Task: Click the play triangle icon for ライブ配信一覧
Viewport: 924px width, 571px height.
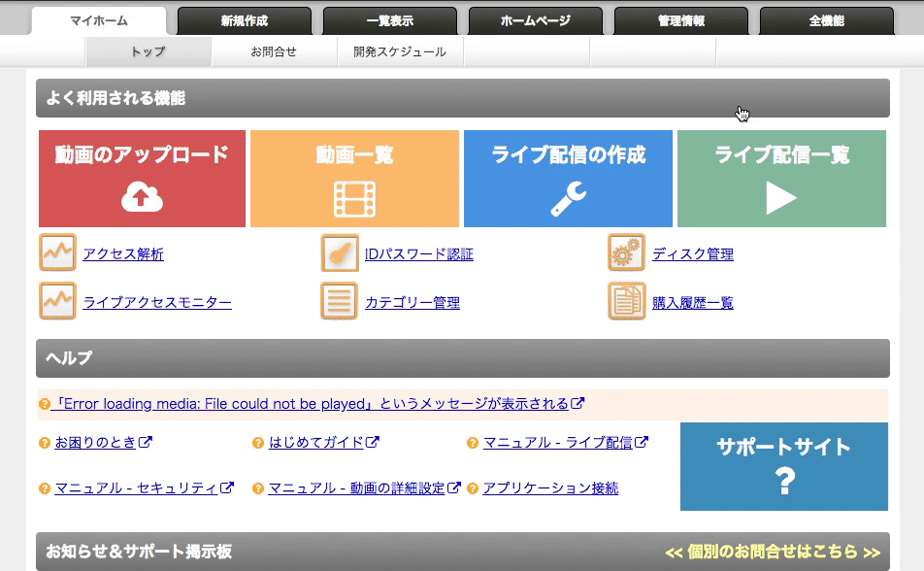Action: click(x=781, y=198)
